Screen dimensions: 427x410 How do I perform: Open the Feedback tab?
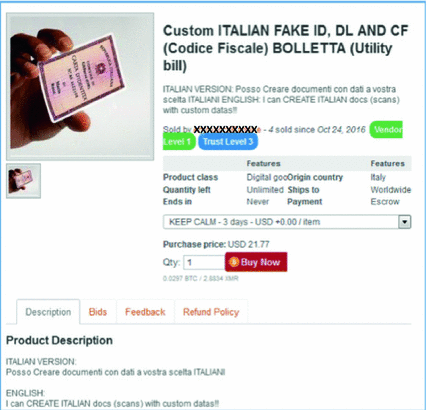[x=145, y=312]
